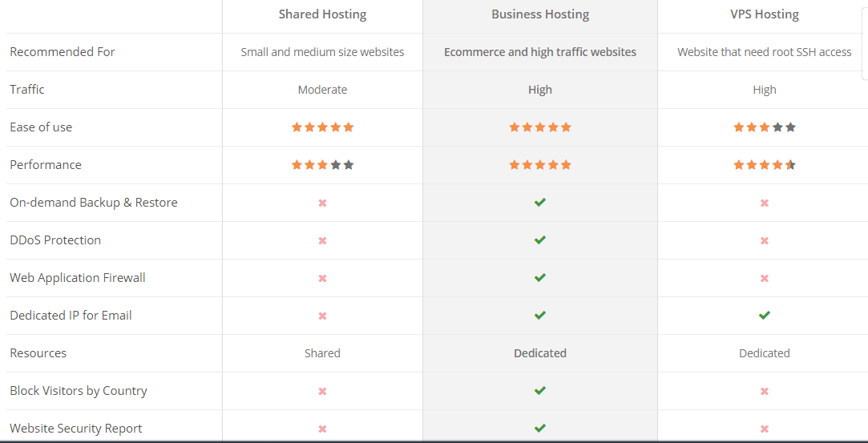Click Shared Hosting Performance star rating
Image resolution: width=868 pixels, height=443 pixels.
[323, 165]
